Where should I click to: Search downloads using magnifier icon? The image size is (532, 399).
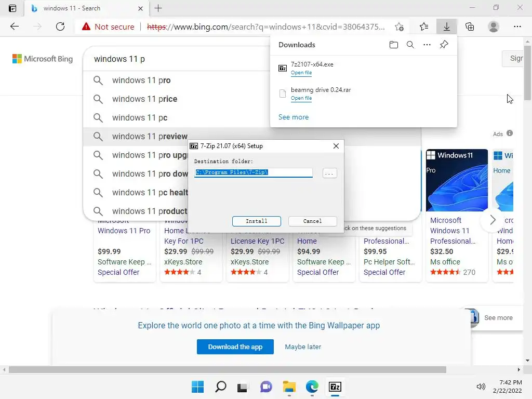(x=410, y=45)
